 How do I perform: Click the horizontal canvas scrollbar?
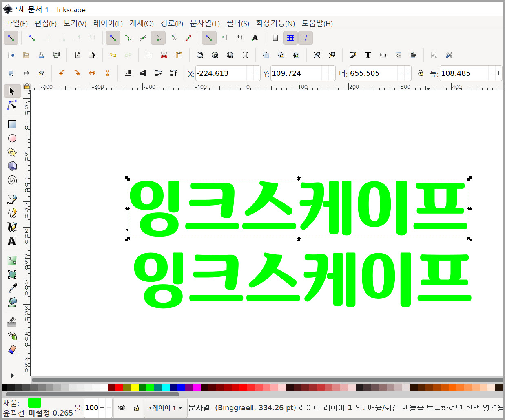(x=267, y=380)
